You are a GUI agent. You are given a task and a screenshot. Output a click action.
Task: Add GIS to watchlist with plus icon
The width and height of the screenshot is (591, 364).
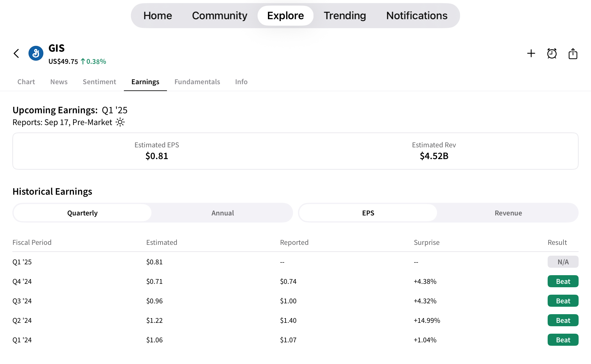[531, 54]
